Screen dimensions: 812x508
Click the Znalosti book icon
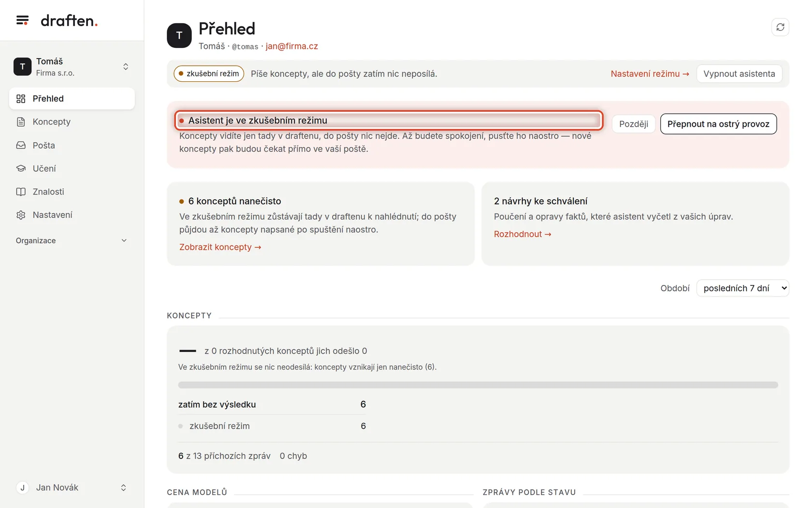(21, 192)
